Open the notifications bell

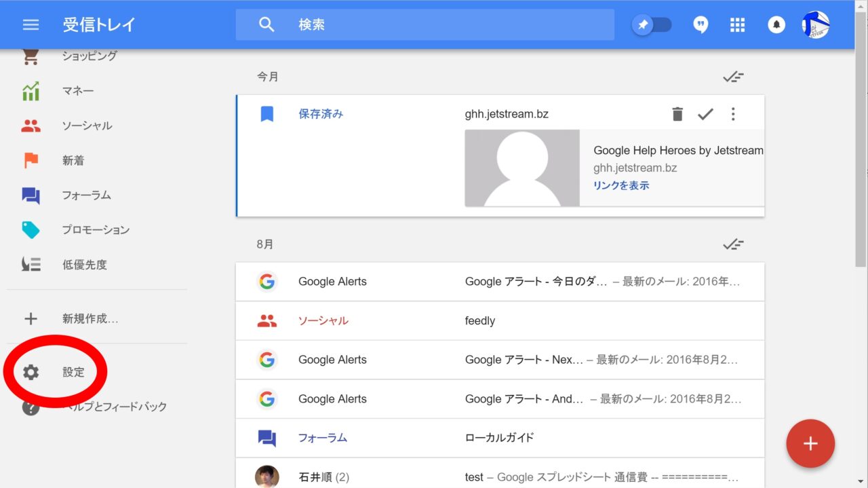pos(776,25)
